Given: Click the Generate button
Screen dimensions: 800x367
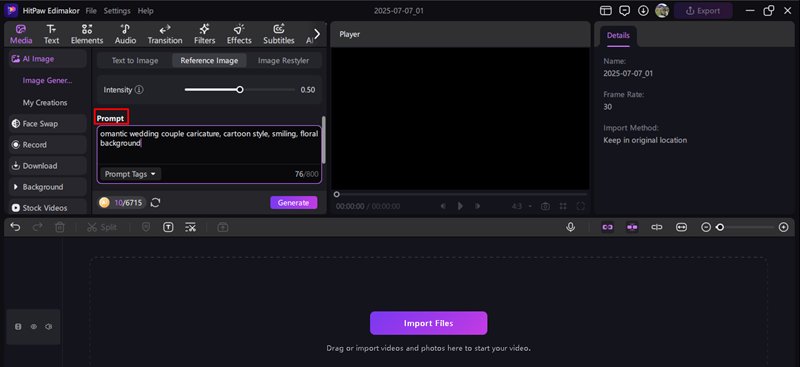Looking at the screenshot, I should click(293, 203).
